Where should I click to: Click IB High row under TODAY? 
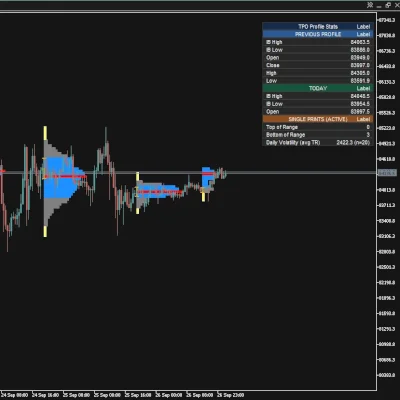318,96
